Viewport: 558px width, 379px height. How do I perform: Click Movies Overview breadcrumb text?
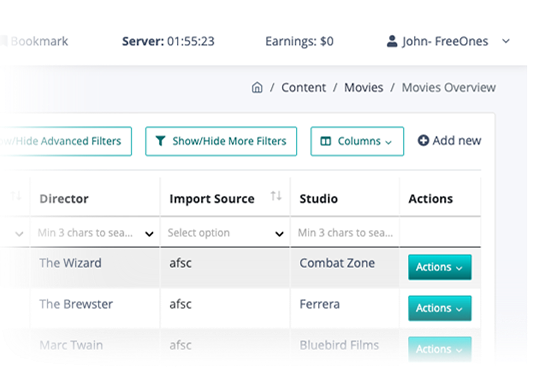point(449,88)
